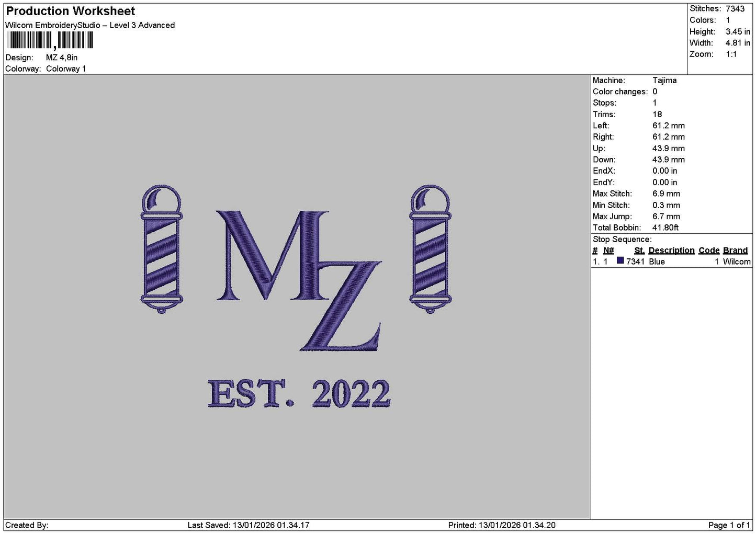Click the Width value 4.81 in
The height and width of the screenshot is (534, 756).
[738, 43]
